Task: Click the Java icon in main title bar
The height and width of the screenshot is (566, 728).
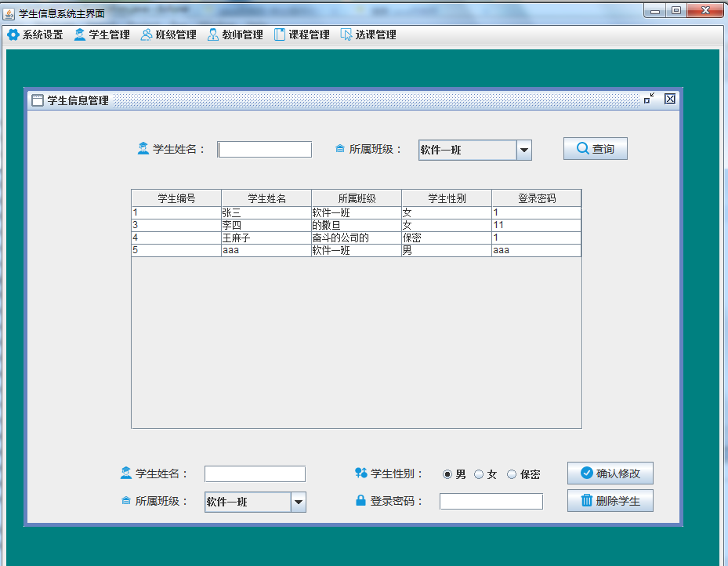Action: (x=9, y=14)
